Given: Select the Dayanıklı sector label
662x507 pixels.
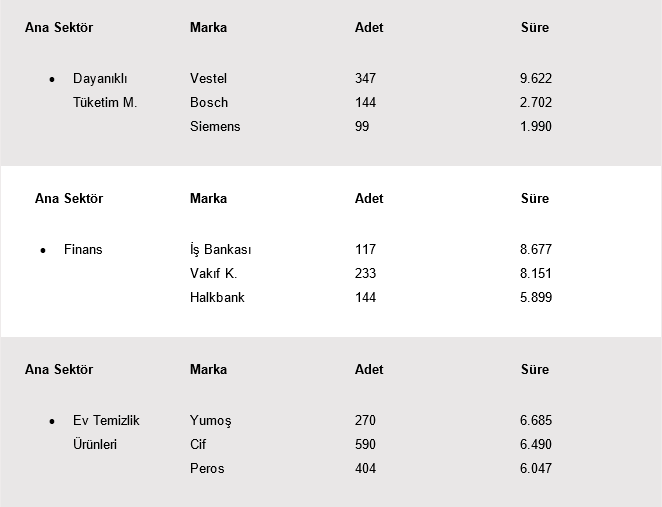Looking at the screenshot, I should coord(100,78).
